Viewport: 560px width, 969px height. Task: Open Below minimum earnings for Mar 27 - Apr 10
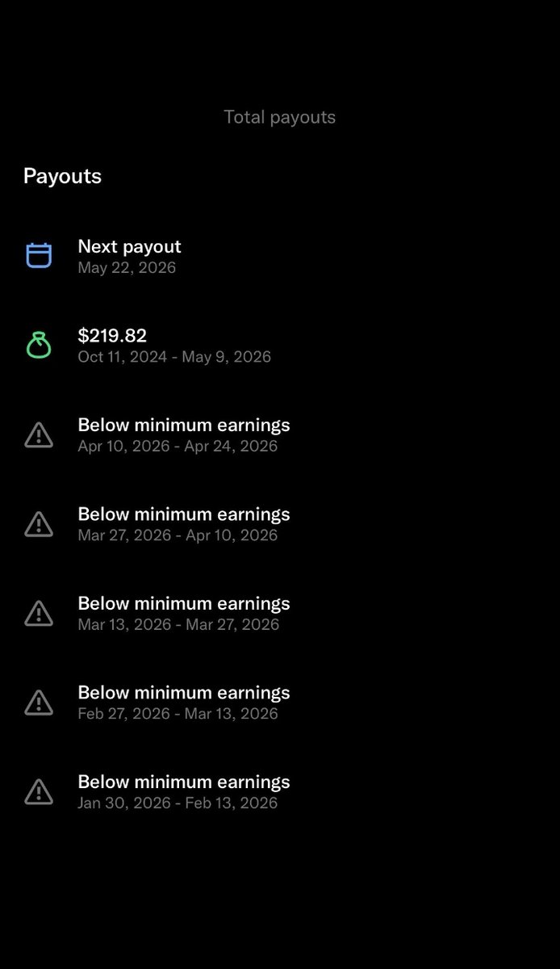pos(280,525)
